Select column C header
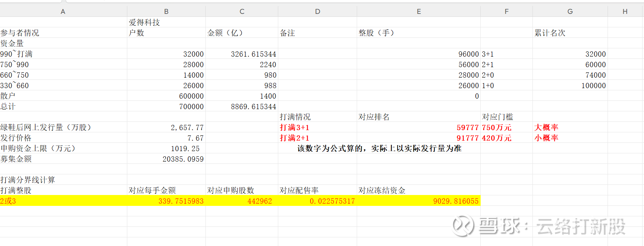Viewport: 644px width, 246px height. point(242,12)
